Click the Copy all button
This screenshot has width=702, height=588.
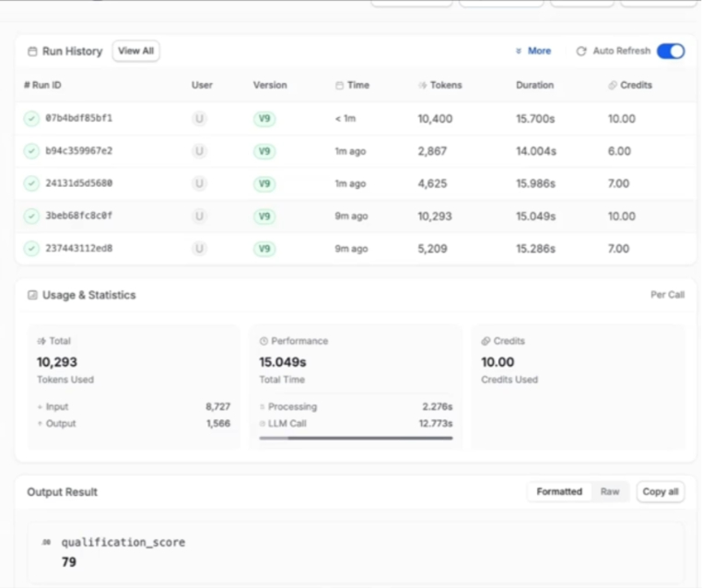tap(661, 492)
